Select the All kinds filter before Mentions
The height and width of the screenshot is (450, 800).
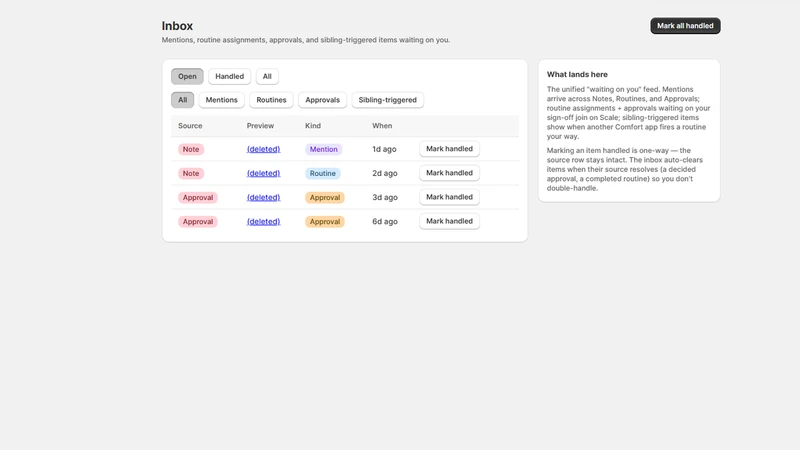coord(182,100)
